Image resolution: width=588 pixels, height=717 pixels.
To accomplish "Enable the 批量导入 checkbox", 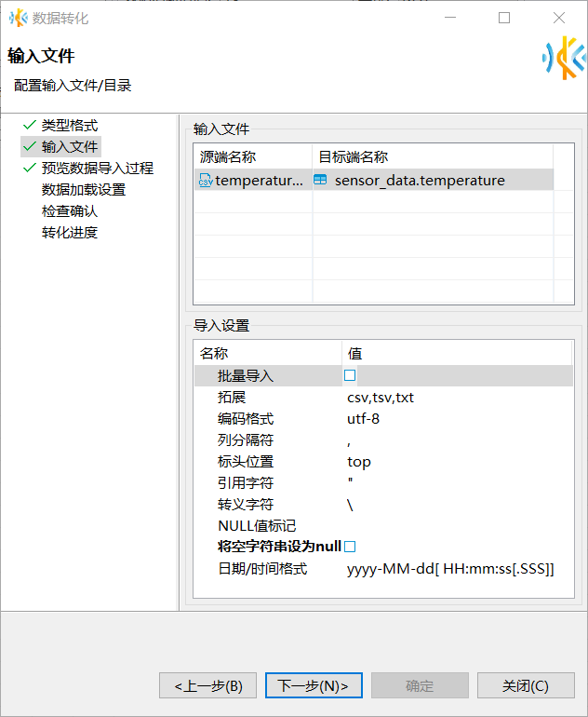I will tap(350, 375).
